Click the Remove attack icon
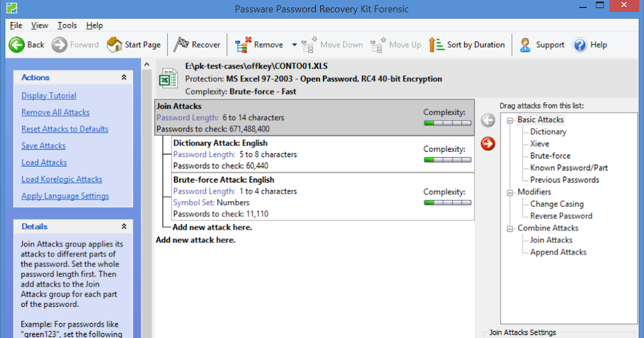Viewport: 644px width, 338px height. click(x=243, y=45)
